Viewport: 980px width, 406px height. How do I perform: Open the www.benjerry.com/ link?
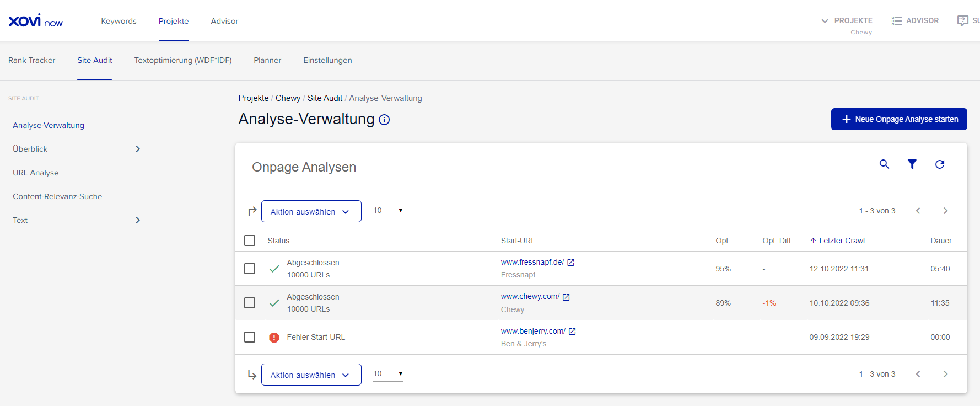point(533,332)
